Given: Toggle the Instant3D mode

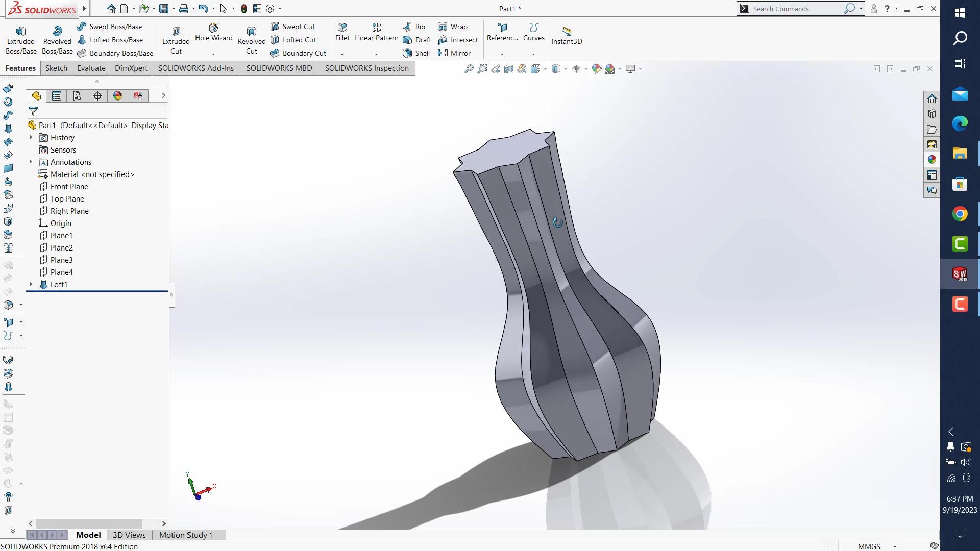Looking at the screenshot, I should 567,35.
